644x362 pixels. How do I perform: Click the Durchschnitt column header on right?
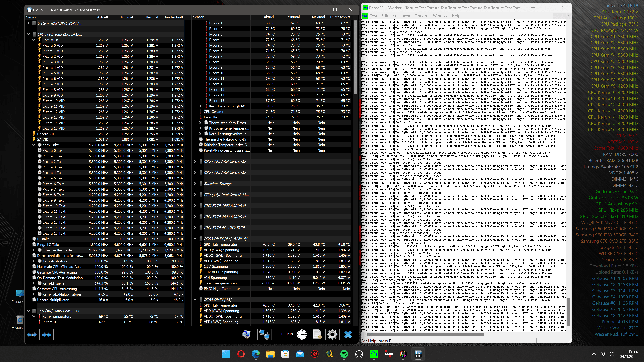tap(340, 17)
